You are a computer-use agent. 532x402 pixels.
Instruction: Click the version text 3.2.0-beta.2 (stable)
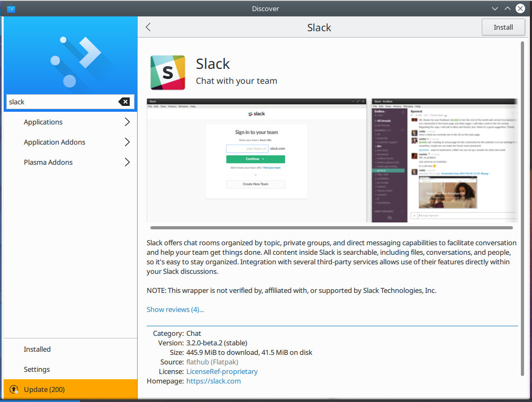217,343
